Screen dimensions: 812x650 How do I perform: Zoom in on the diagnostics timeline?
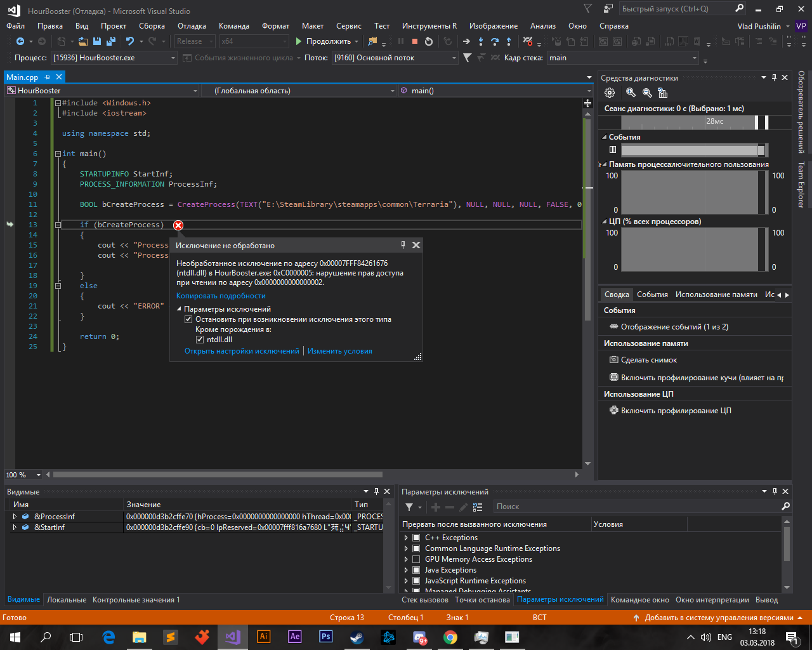tap(631, 93)
